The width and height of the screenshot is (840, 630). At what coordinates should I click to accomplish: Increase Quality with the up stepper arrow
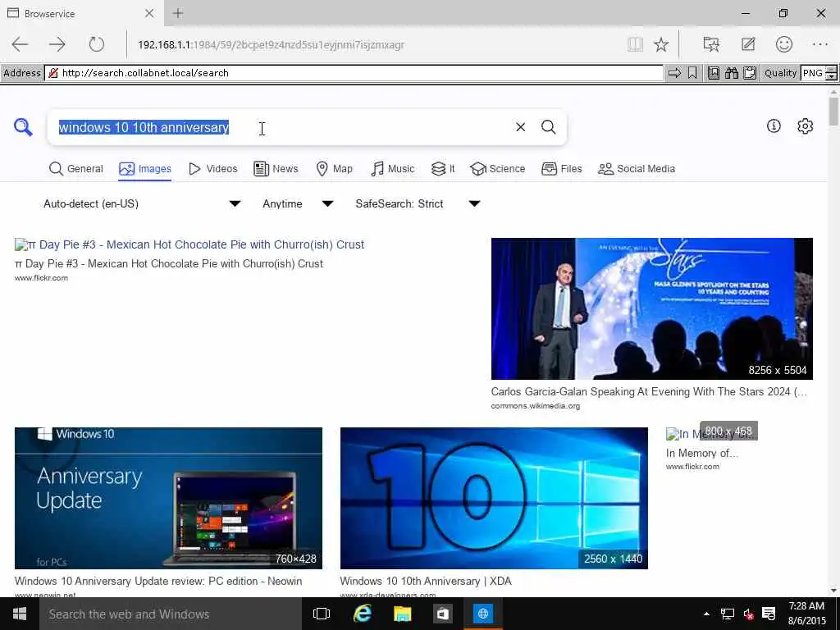pos(832,69)
